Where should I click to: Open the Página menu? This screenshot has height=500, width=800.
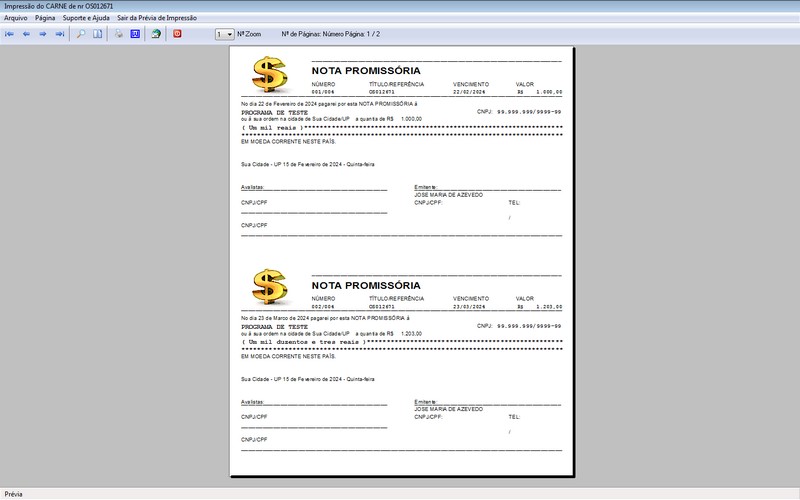pos(45,18)
